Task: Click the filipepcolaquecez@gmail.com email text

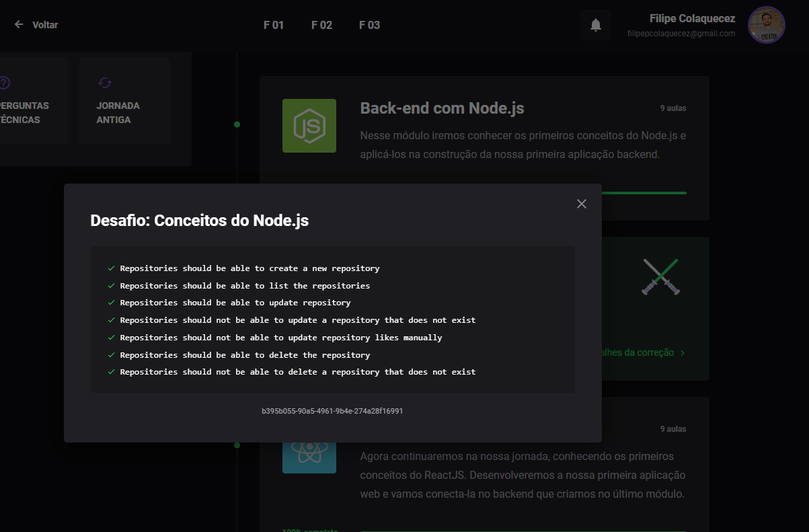Action: 681,34
